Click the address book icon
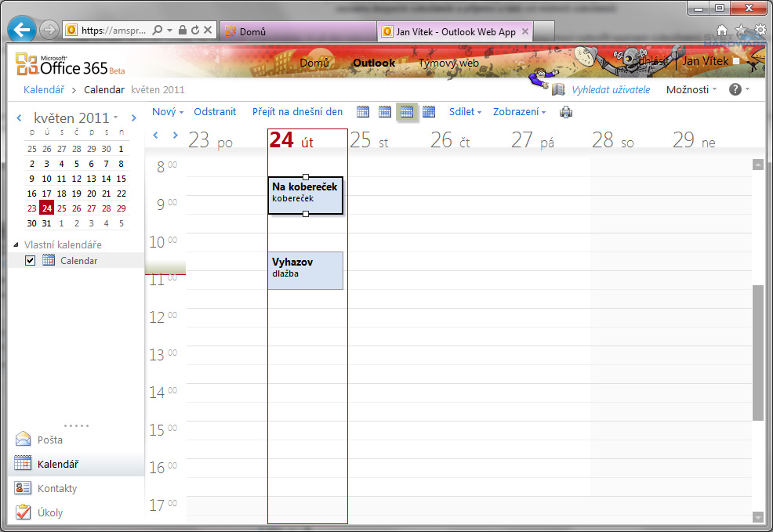773x532 pixels. click(558, 89)
